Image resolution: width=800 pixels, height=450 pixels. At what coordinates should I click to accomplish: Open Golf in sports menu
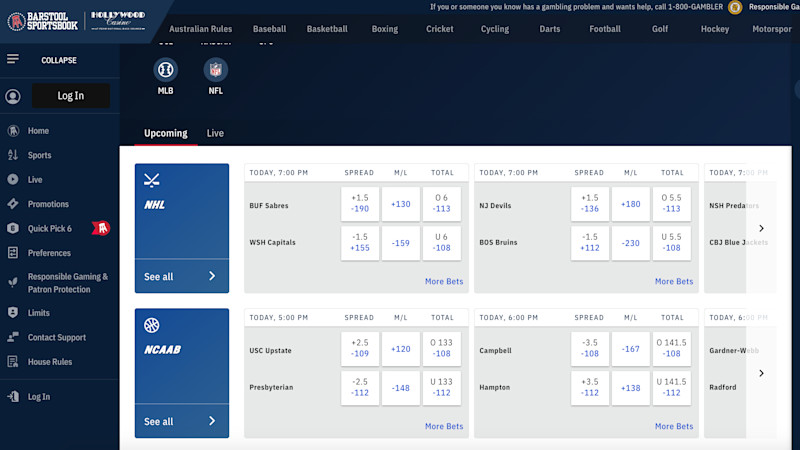[x=660, y=29]
